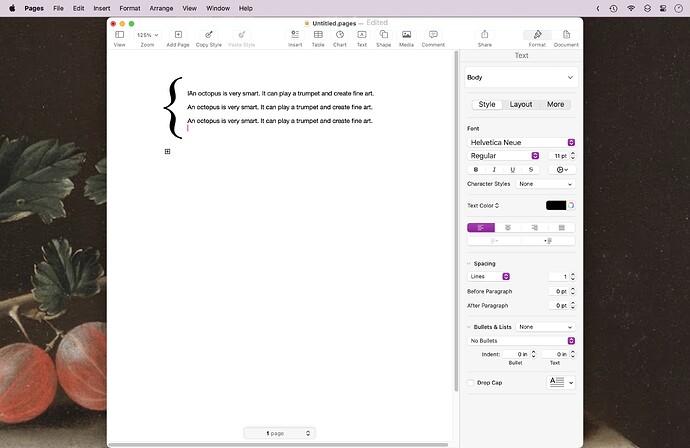Open the page count dropdown
This screenshot has width=690, height=448.
point(279,433)
